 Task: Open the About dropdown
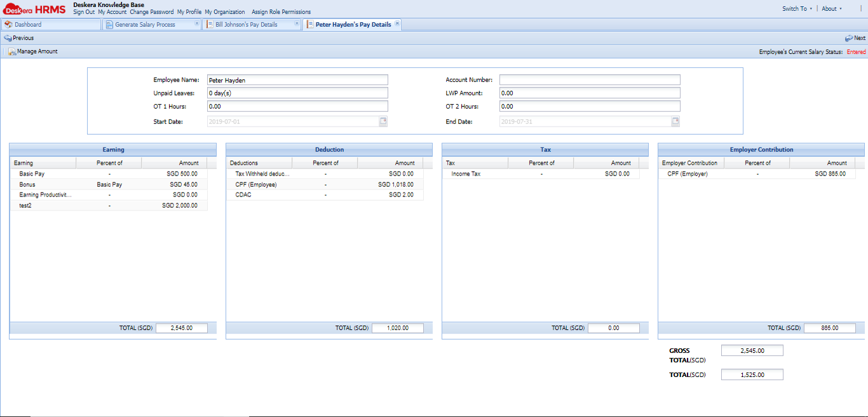pyautogui.click(x=831, y=8)
